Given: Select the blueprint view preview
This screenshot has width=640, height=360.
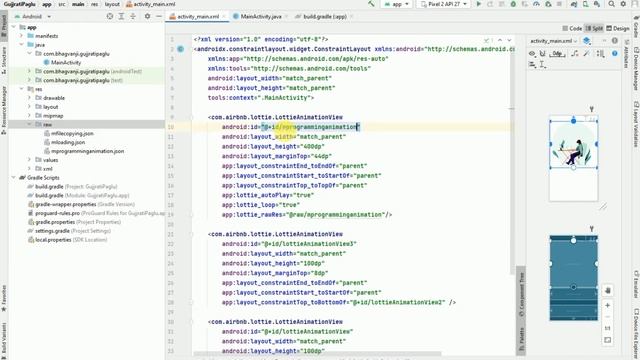Looking at the screenshot, I should tap(573, 278).
